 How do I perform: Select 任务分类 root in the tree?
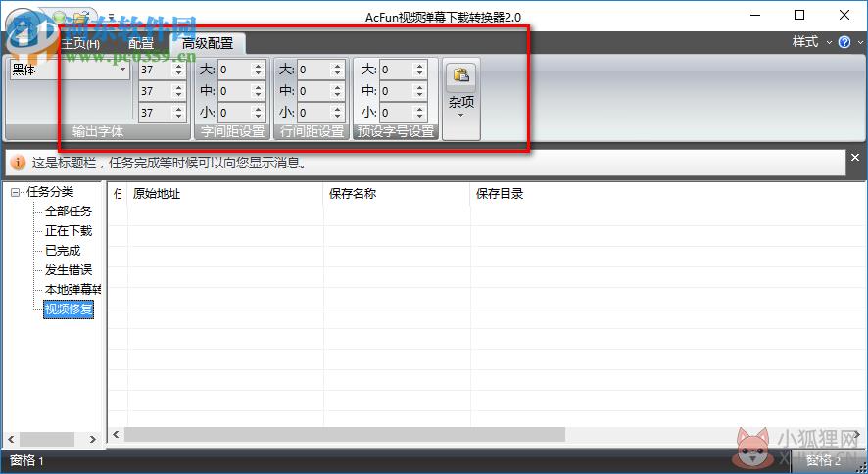(x=50, y=192)
